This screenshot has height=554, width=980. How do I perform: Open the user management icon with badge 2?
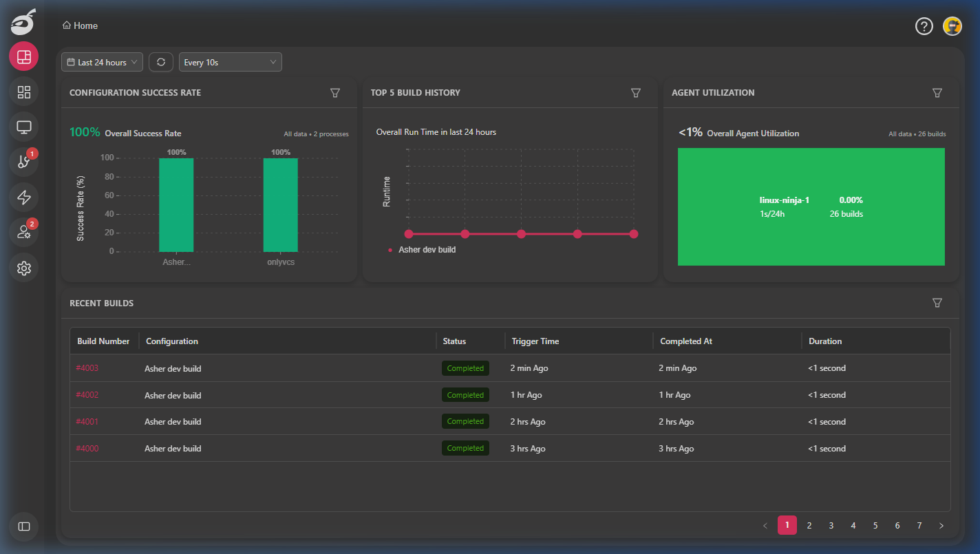tap(23, 233)
